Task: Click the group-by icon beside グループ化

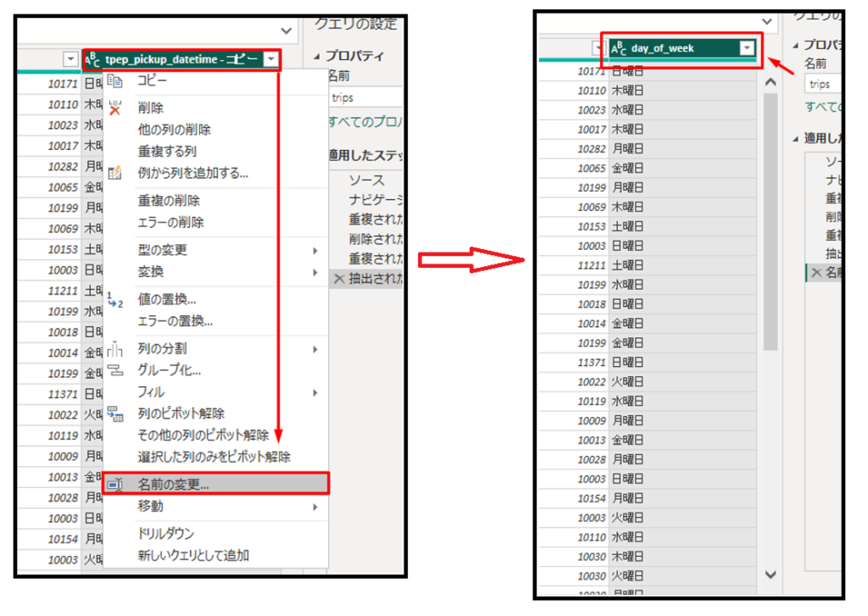Action: [115, 370]
